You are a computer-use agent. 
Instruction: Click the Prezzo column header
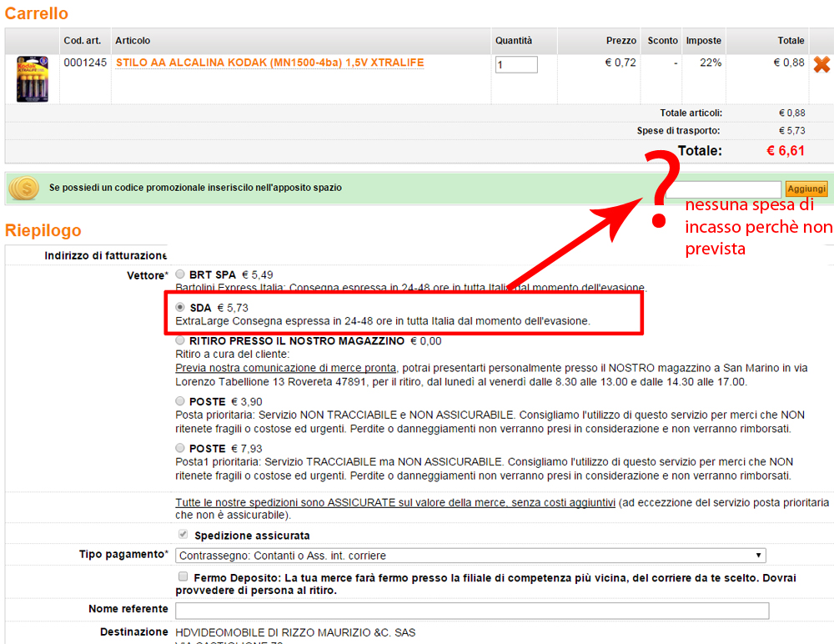click(620, 40)
